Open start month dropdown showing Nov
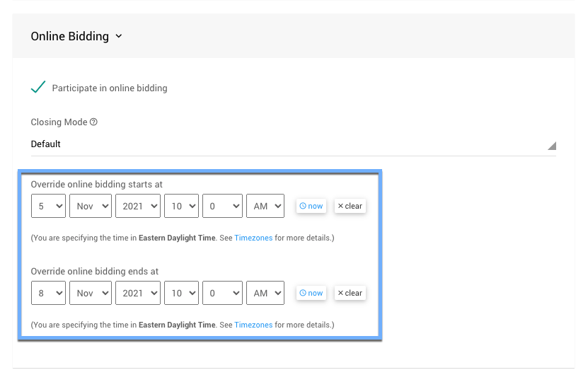This screenshot has width=588, height=382. click(91, 206)
